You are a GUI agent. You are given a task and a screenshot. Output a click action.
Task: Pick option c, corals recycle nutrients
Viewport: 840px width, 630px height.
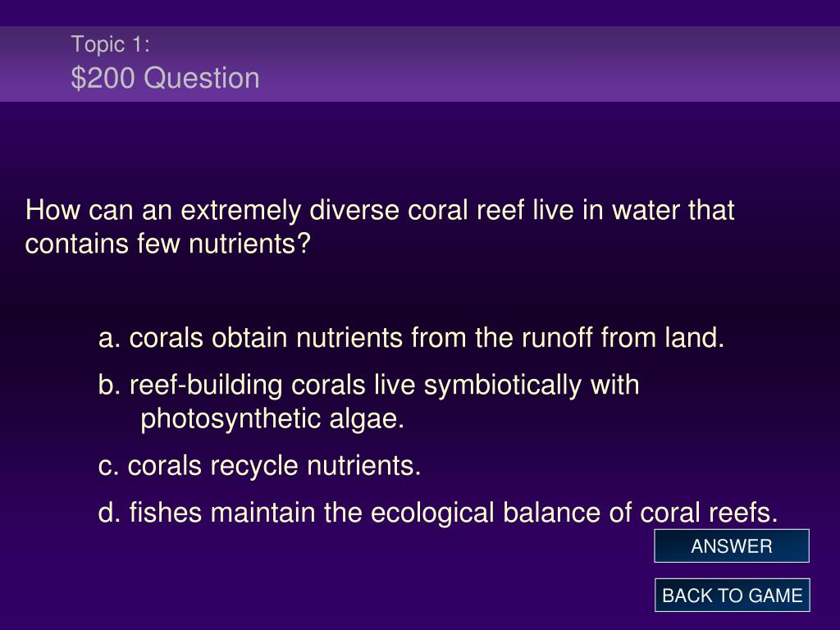pos(259,465)
